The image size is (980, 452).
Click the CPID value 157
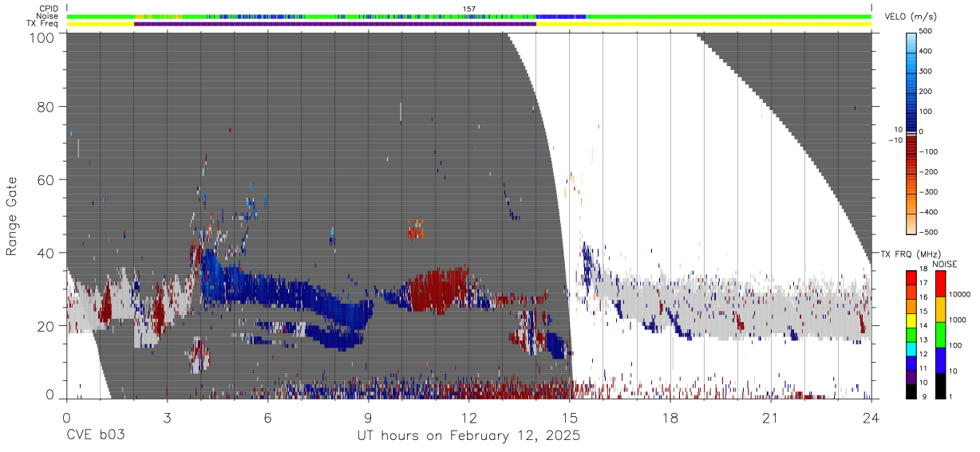(x=469, y=9)
